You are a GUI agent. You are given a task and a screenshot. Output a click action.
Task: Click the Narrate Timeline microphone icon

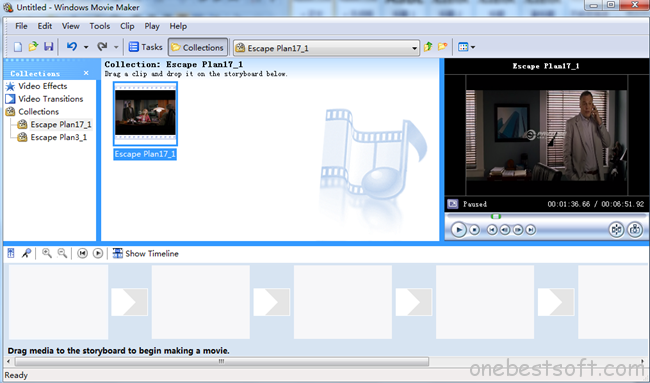tap(27, 253)
